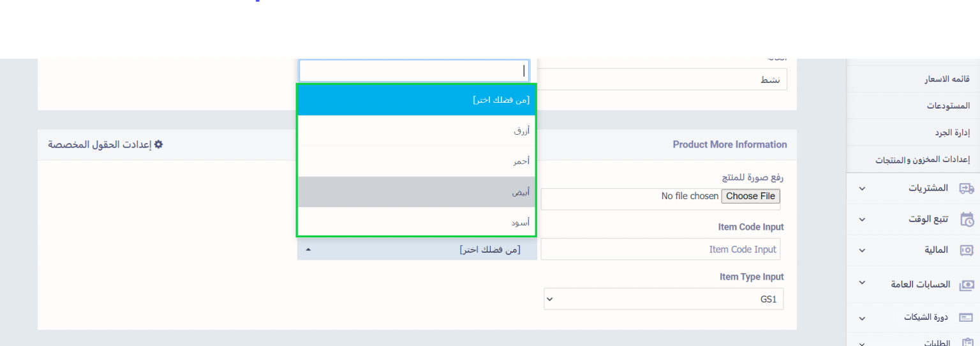Select أزرق option from the dropdown list
980x346 pixels.
click(417, 131)
